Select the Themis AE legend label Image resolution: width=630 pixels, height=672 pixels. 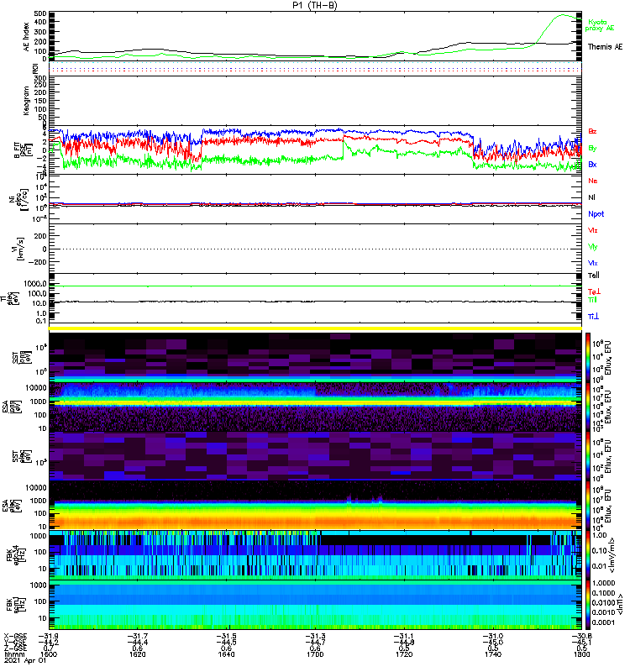coord(605,47)
